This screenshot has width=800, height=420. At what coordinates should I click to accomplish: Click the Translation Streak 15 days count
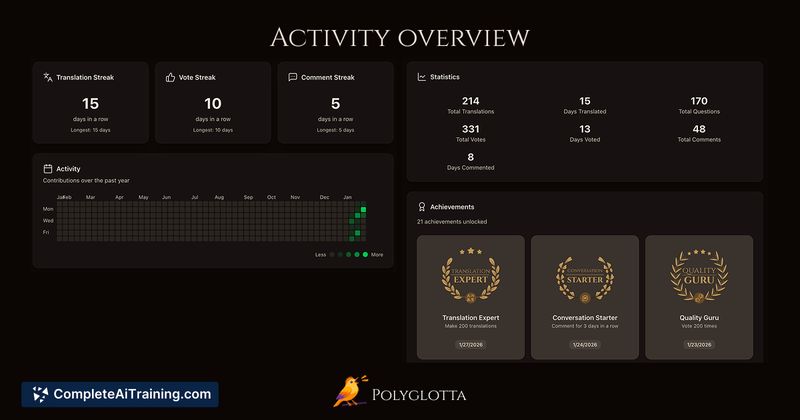click(x=90, y=104)
